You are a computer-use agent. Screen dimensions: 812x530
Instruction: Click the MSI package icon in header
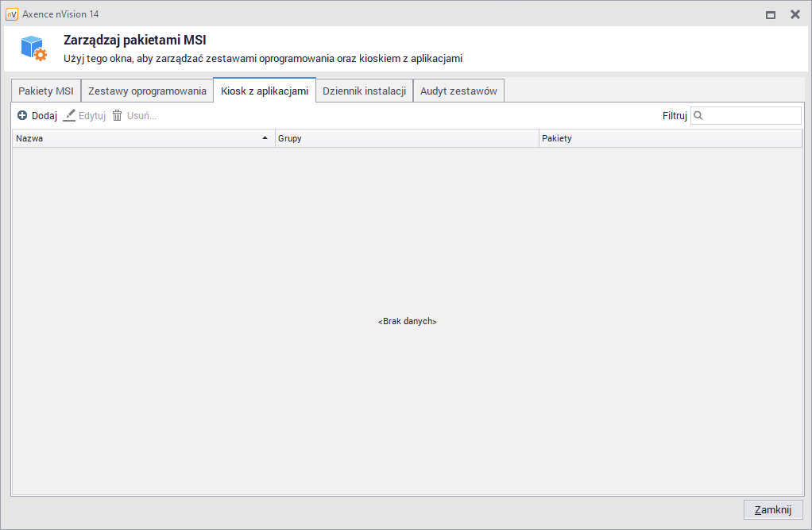tap(33, 48)
